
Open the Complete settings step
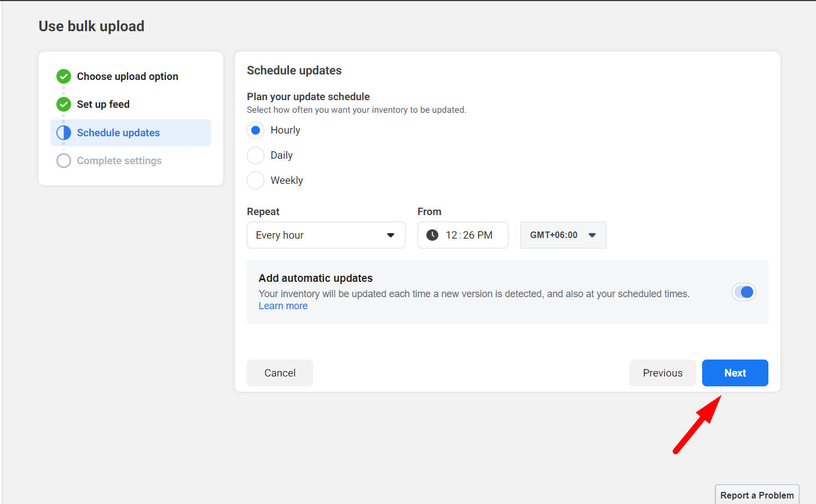point(119,160)
